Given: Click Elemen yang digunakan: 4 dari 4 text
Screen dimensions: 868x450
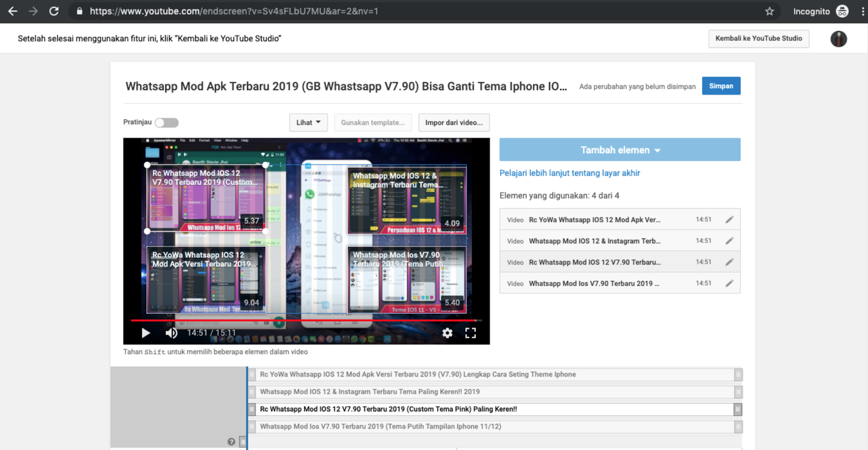Looking at the screenshot, I should pyautogui.click(x=559, y=196).
